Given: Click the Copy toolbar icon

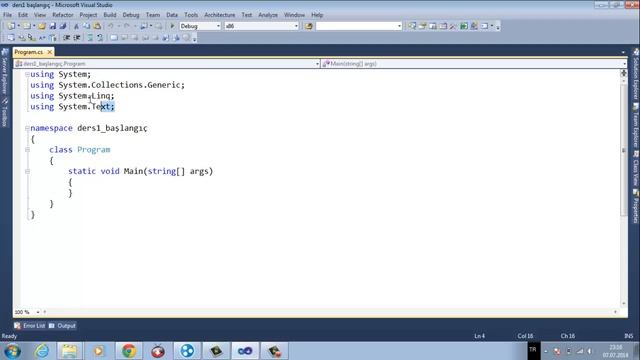Looking at the screenshot, I should pyautogui.click(x=87, y=26).
